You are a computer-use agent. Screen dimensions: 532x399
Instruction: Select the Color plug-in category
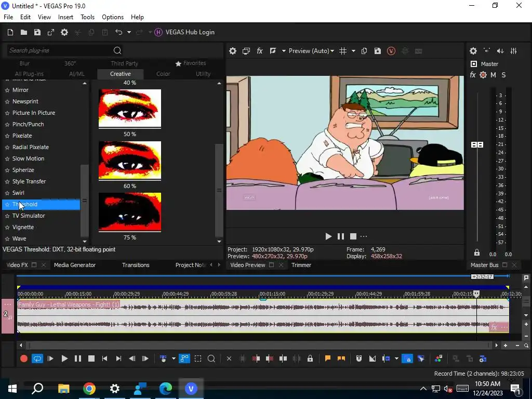pos(163,74)
